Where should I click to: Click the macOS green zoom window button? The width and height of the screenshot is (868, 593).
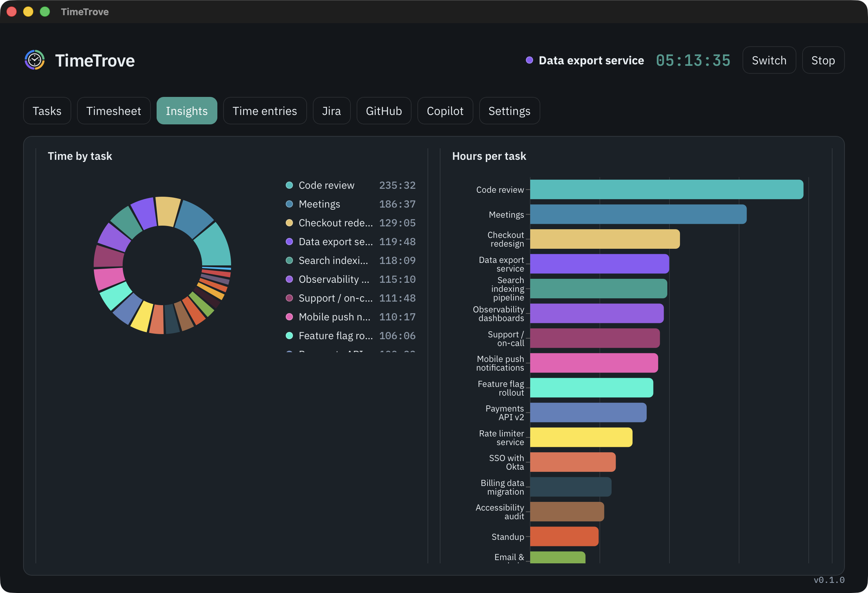point(45,12)
